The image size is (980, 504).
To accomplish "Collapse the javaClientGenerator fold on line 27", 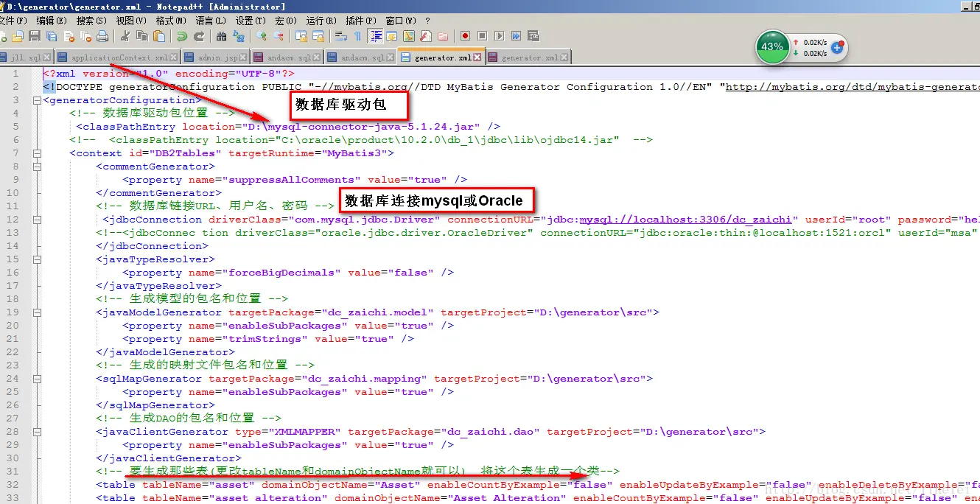I will [36, 432].
